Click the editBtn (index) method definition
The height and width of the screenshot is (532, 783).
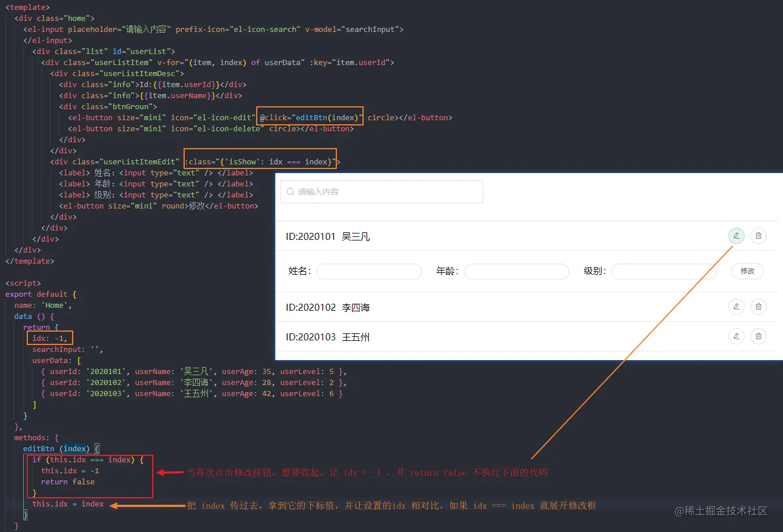(61, 448)
